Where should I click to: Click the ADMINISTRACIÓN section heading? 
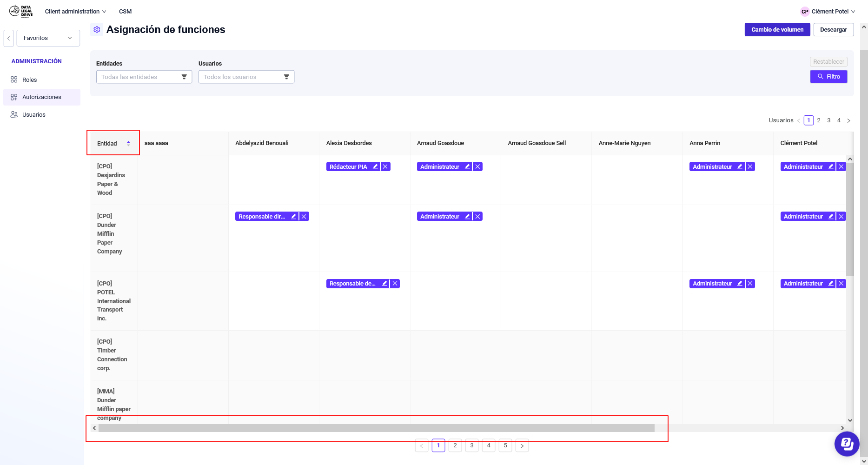click(37, 61)
